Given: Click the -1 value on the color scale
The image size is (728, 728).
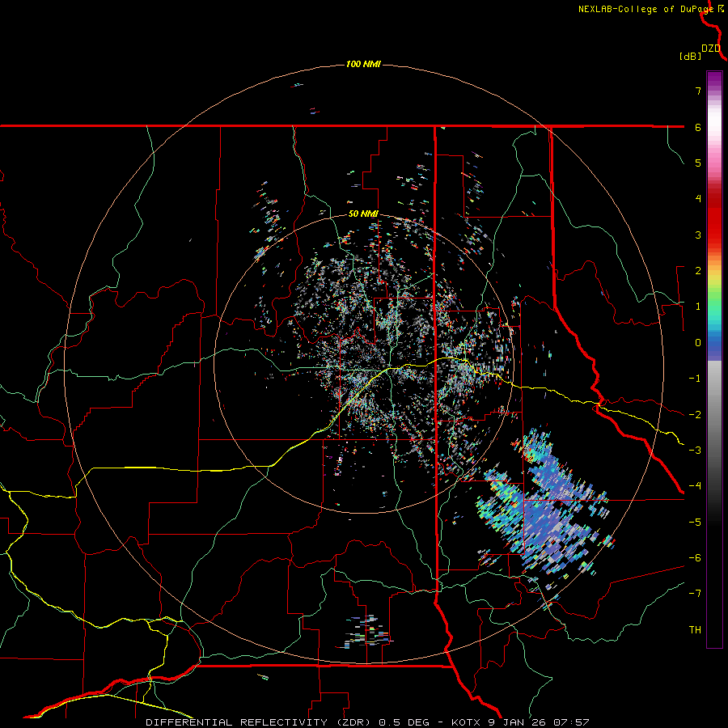Looking at the screenshot, I should pyautogui.click(x=695, y=379).
